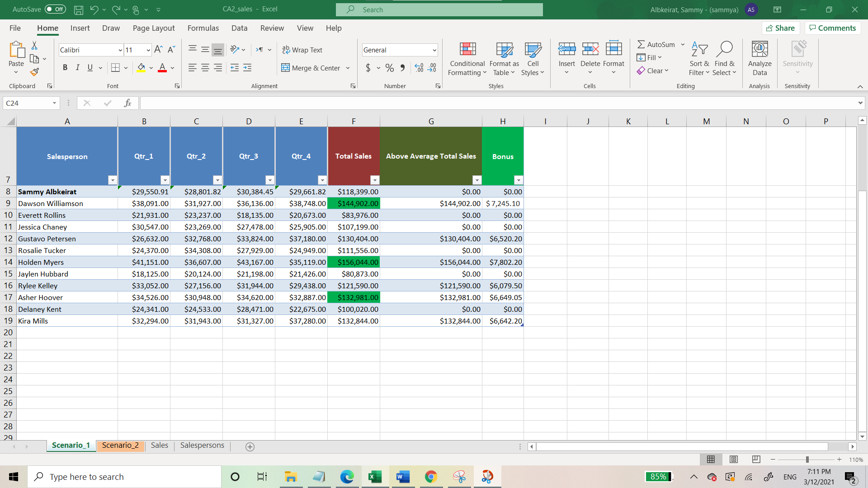Toggle AutoSave off
Image resolution: width=868 pixels, height=488 pixels.
tap(54, 9)
